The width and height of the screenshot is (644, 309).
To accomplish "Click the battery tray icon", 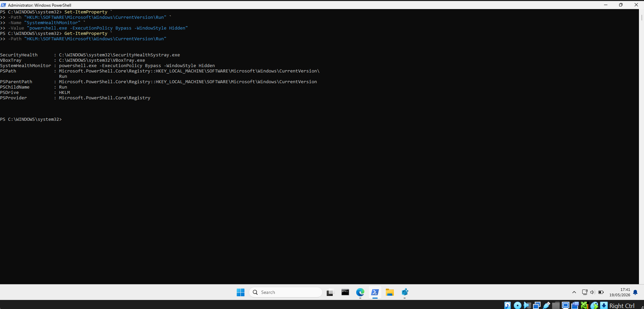I will 601,292.
